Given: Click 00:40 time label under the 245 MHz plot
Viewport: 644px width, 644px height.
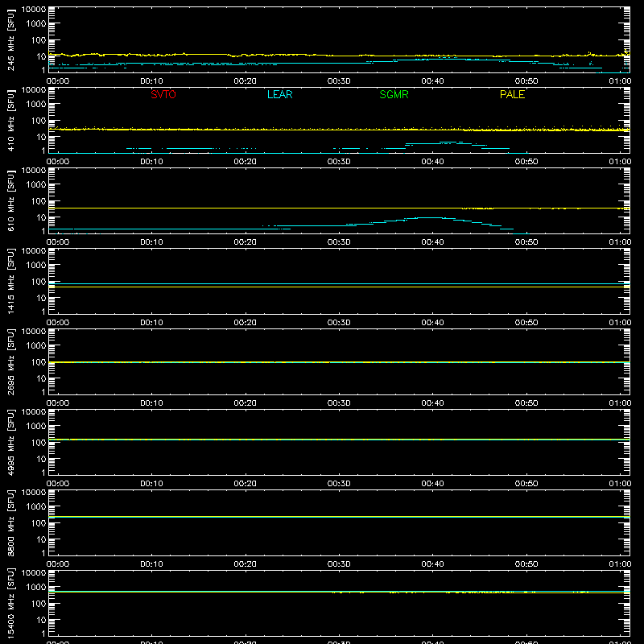Looking at the screenshot, I should pos(432,81).
